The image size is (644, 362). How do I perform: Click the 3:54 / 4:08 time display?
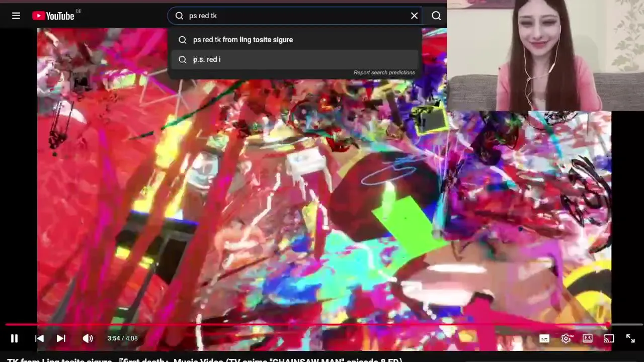[x=122, y=338]
